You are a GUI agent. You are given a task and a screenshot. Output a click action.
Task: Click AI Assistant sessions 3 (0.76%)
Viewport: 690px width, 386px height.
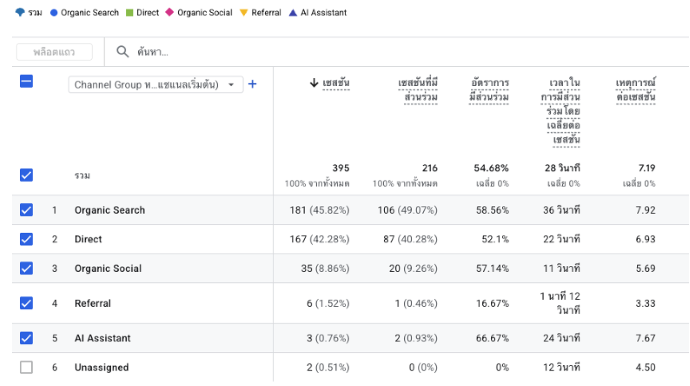[x=328, y=338]
